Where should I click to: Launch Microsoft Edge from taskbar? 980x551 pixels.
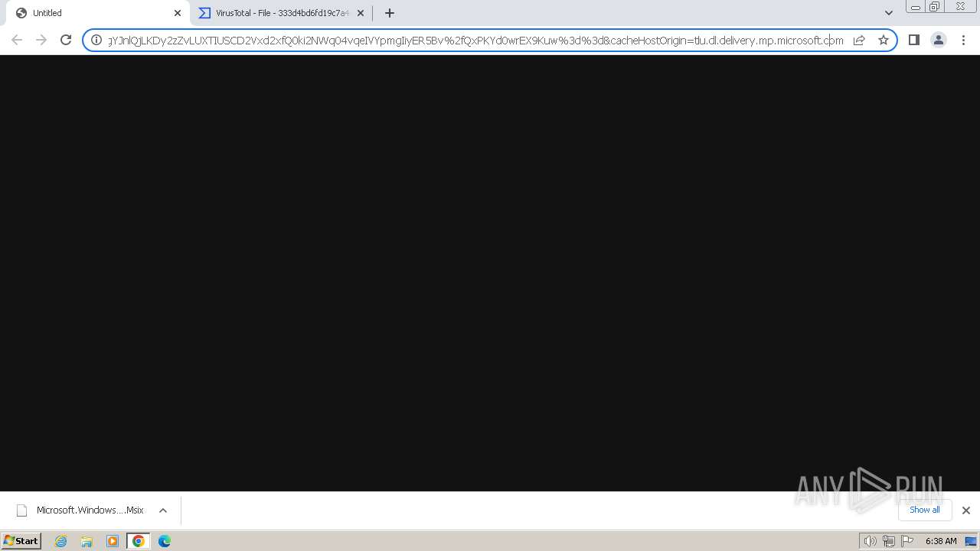coord(165,541)
